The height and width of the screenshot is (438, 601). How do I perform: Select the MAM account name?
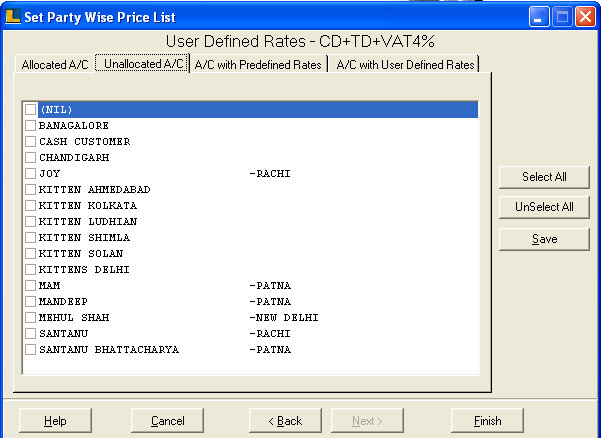(x=49, y=285)
